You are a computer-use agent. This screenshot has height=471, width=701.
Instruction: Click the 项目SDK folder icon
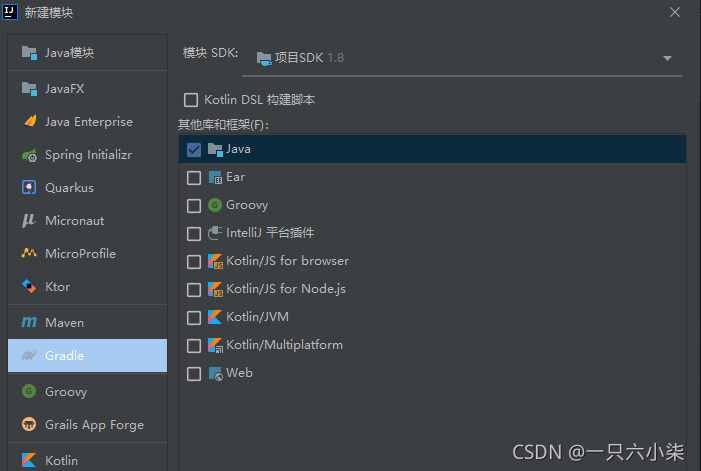click(264, 59)
